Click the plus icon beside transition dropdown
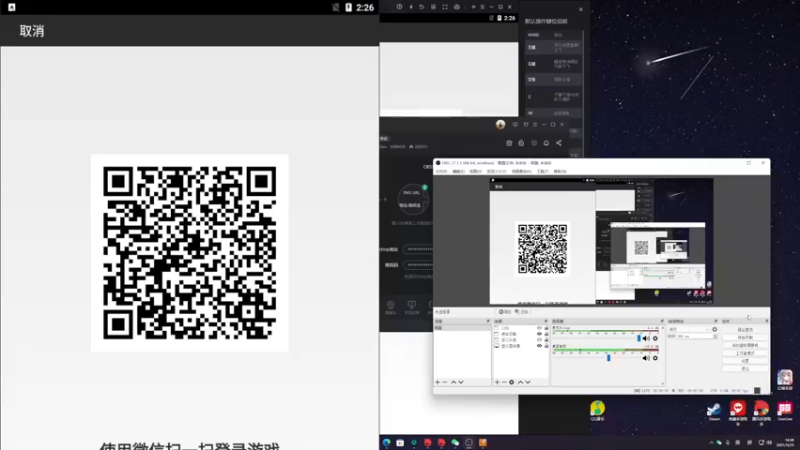 click(x=715, y=330)
